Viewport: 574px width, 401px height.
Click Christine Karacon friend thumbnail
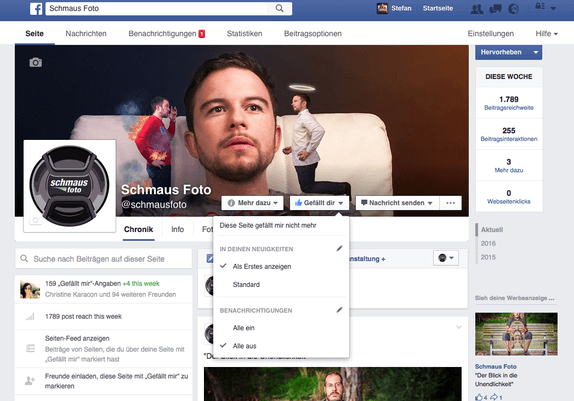click(x=30, y=289)
